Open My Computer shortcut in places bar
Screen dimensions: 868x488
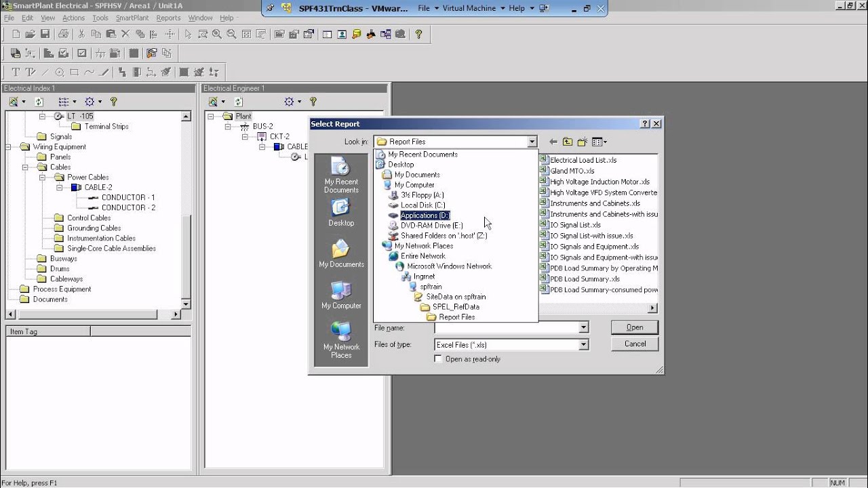point(341,296)
